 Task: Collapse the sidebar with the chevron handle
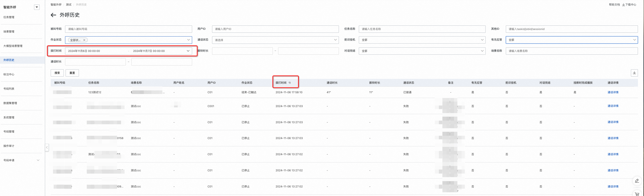coord(47,147)
